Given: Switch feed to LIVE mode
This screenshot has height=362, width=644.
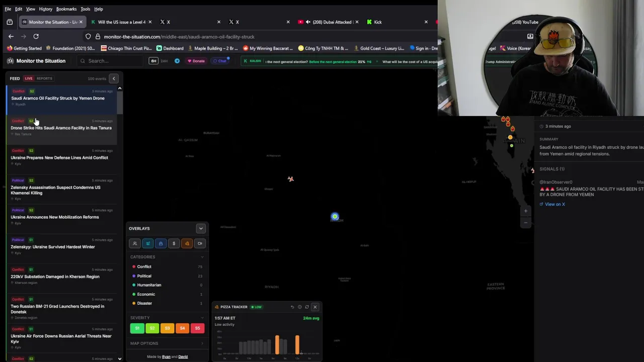Looking at the screenshot, I should (x=29, y=78).
